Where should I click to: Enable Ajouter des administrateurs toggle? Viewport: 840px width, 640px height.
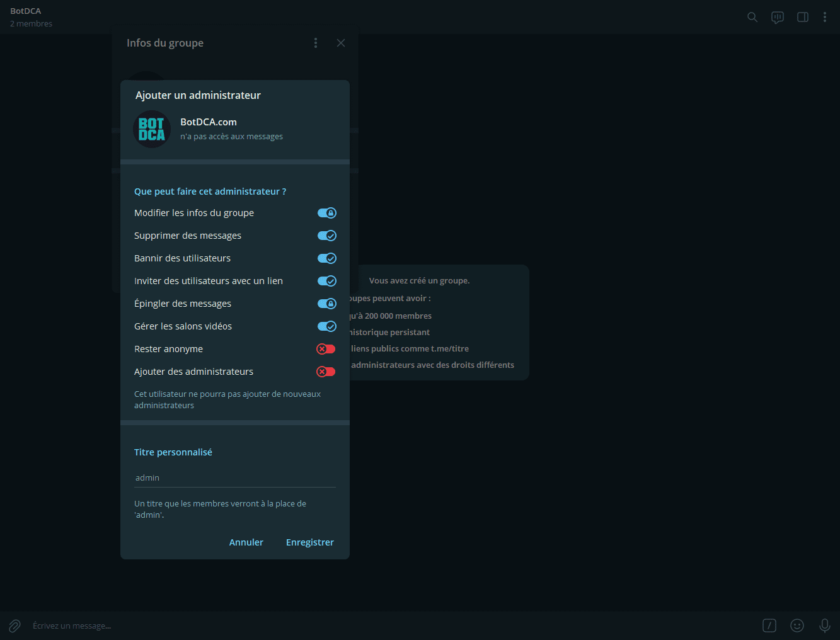(326, 372)
